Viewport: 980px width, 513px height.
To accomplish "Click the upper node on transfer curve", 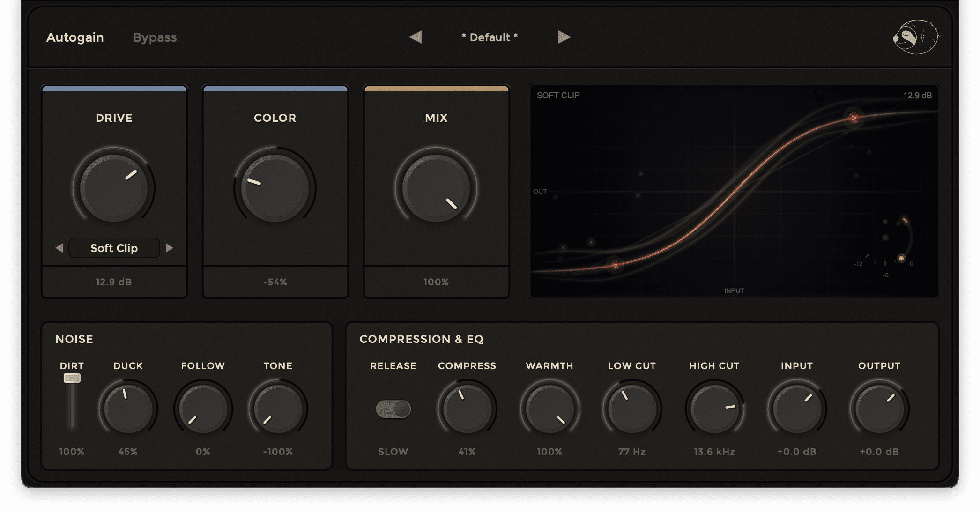I will 854,118.
